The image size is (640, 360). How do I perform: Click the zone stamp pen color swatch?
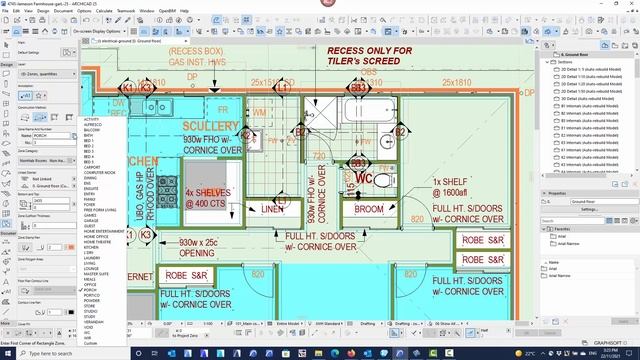point(71,247)
